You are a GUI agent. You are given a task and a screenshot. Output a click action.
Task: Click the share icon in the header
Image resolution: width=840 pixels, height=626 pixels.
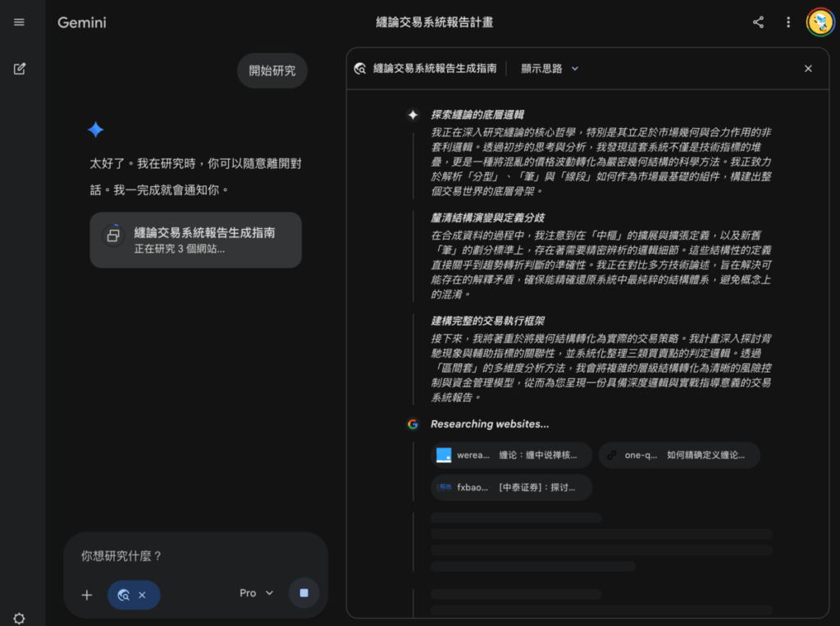(x=758, y=22)
